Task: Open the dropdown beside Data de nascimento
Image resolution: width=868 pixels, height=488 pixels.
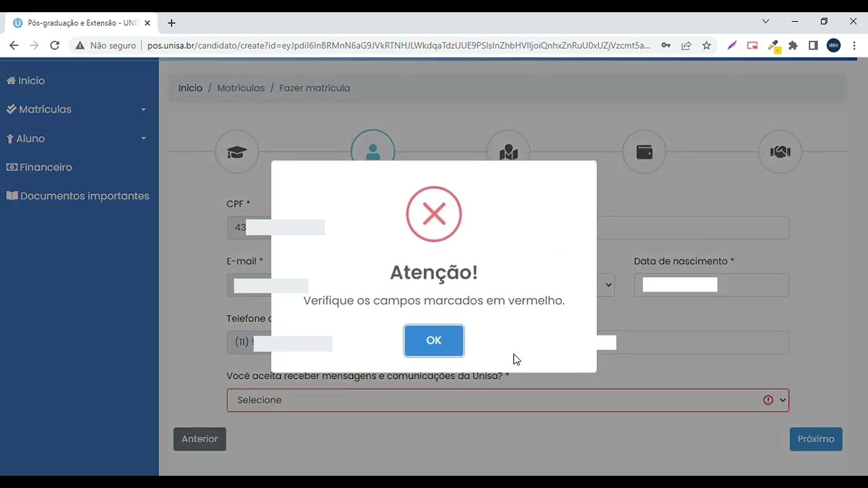Action: (608, 285)
